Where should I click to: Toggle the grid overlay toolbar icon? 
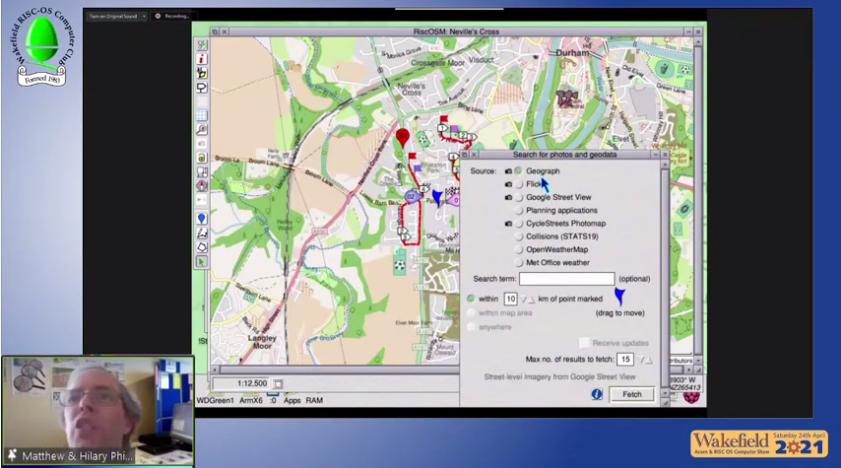(202, 115)
